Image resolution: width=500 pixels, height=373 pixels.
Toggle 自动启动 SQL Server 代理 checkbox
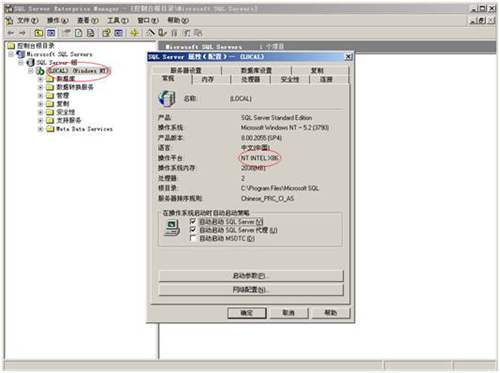coord(193,230)
